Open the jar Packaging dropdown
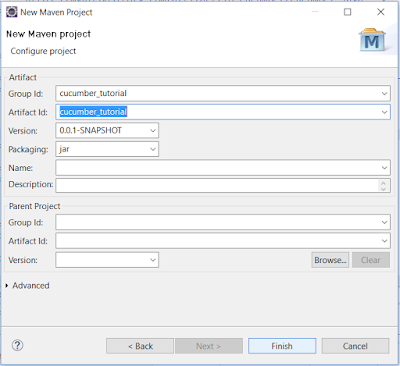The image size is (400, 366). coord(107,149)
